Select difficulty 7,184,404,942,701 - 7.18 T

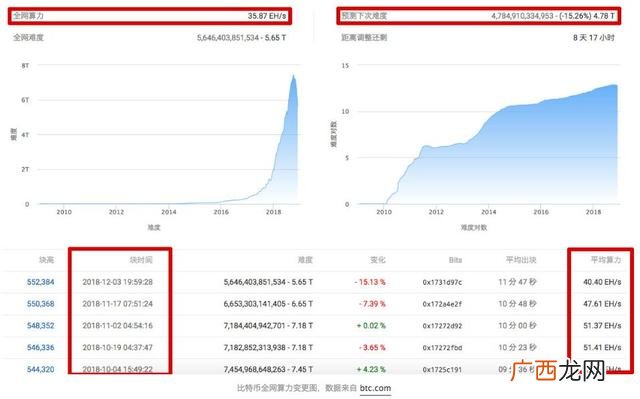(x=268, y=326)
